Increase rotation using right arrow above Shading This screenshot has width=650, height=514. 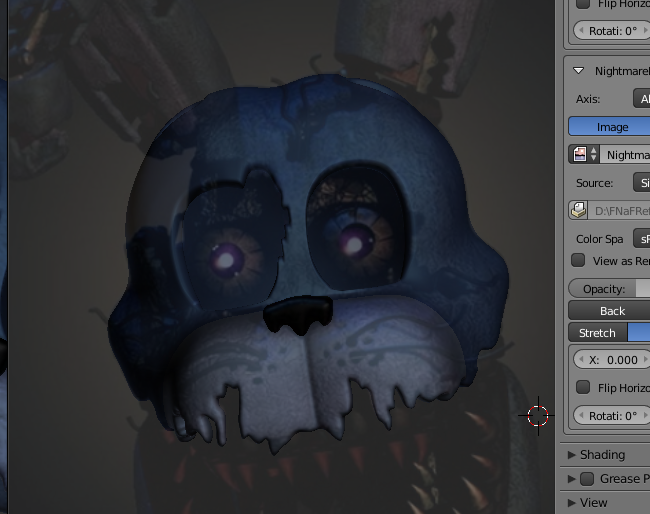645,415
